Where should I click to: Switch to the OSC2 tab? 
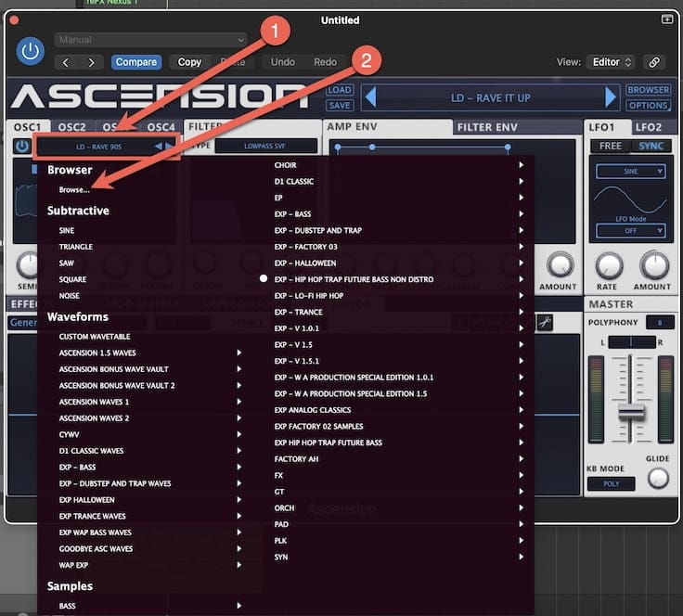pos(71,127)
